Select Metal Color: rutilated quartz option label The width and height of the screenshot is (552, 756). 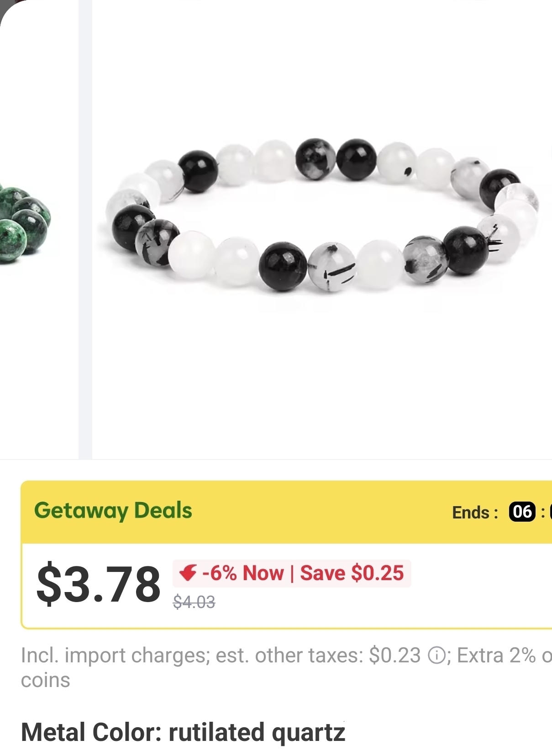coord(183,732)
